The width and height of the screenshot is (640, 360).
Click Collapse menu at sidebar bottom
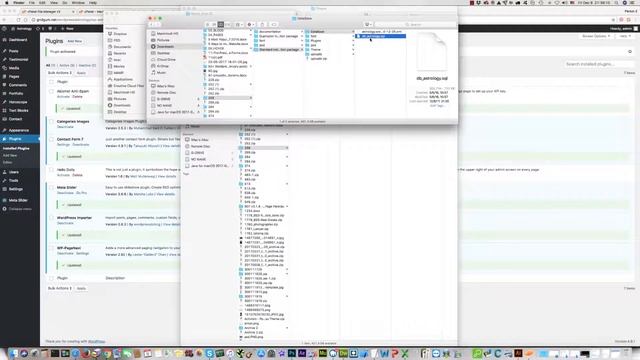pyautogui.click(x=20, y=209)
